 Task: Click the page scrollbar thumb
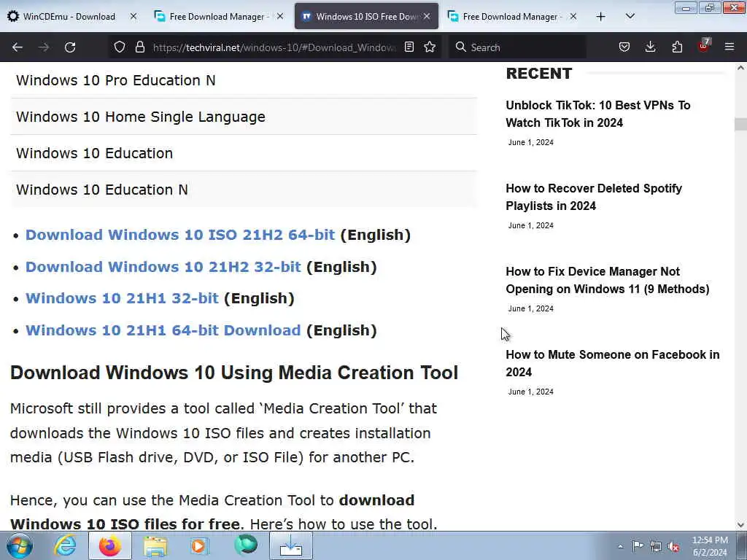coord(740,124)
